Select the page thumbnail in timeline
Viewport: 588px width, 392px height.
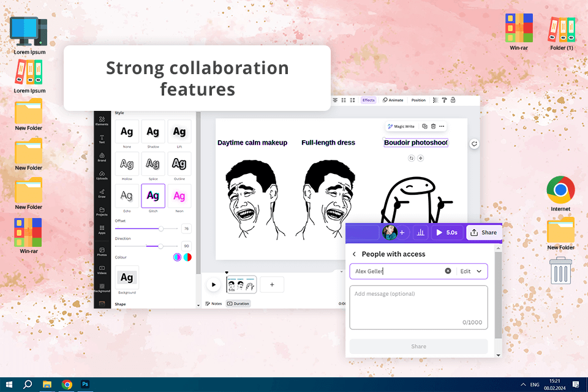(x=241, y=284)
